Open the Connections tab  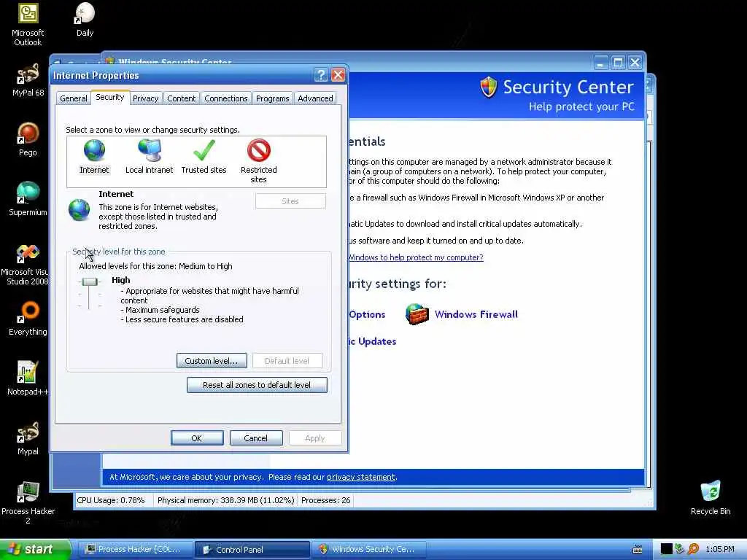[226, 98]
